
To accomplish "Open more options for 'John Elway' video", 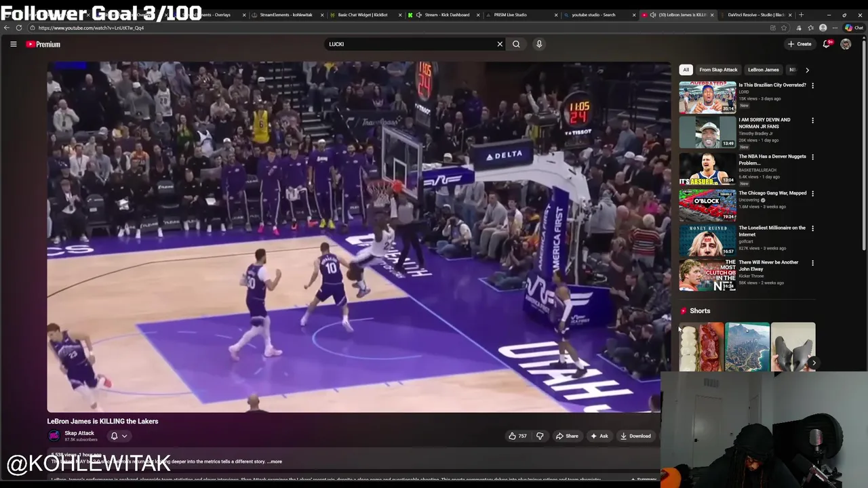I will pyautogui.click(x=812, y=263).
